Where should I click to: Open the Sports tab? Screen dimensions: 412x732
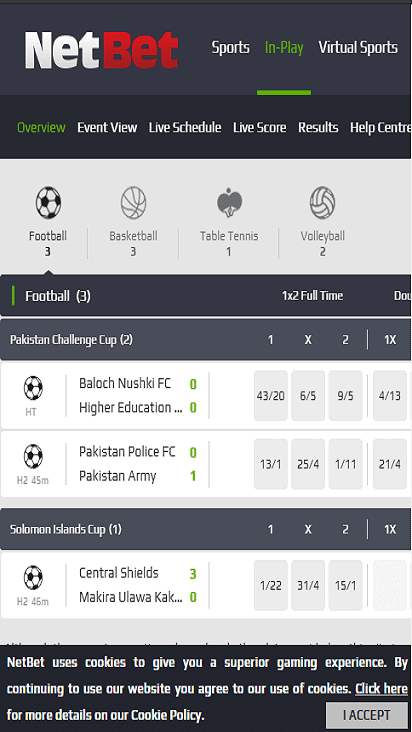coord(230,48)
